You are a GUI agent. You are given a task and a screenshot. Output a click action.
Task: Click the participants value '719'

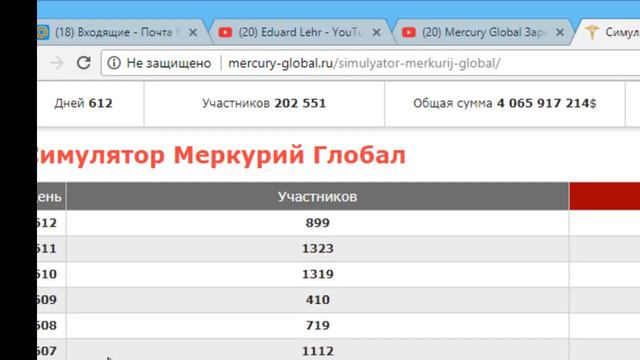pos(318,326)
